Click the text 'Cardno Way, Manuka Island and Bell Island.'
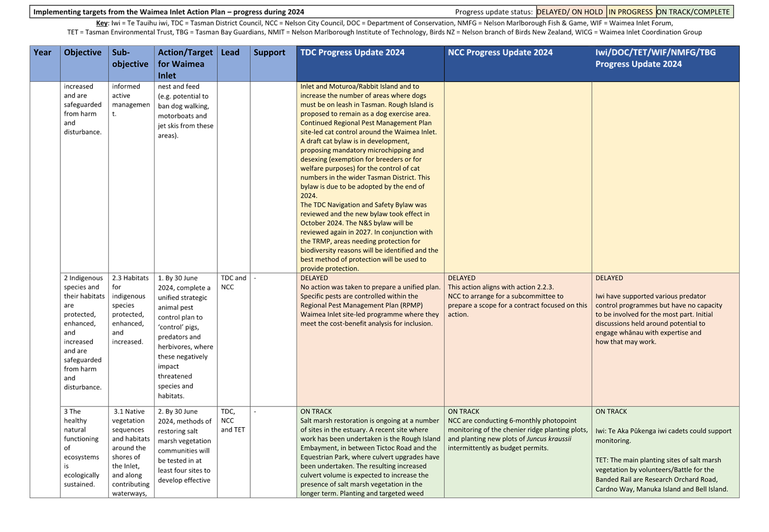Viewport: 769px width, 532px height. [x=662, y=489]
